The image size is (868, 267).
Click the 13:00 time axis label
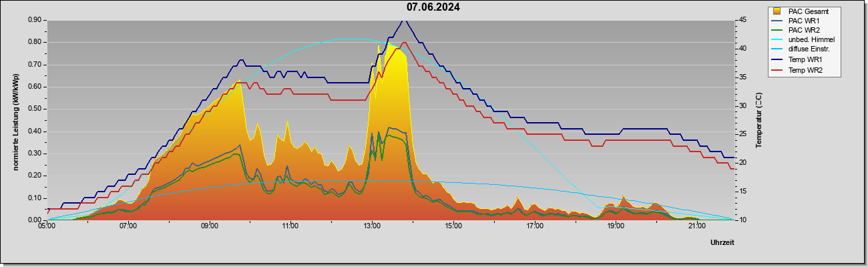click(372, 226)
